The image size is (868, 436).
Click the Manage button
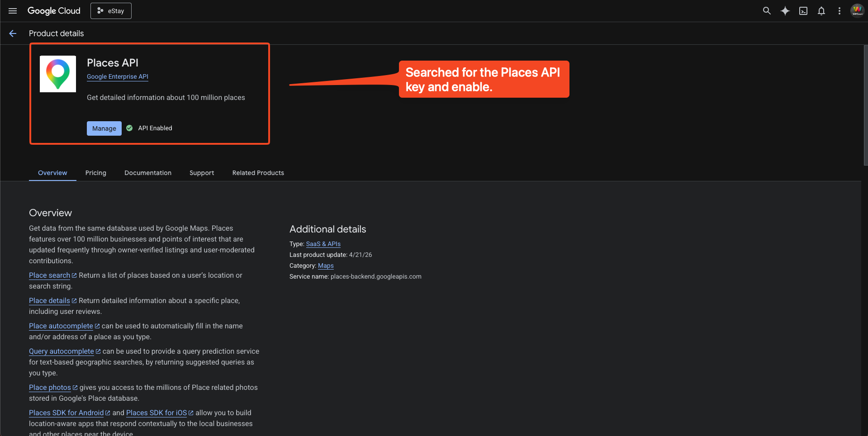point(104,128)
